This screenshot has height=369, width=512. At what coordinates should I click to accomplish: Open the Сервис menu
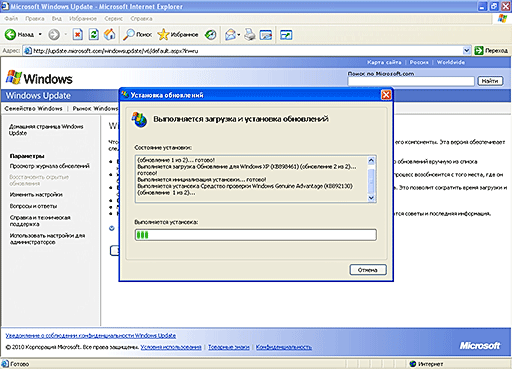point(114,19)
